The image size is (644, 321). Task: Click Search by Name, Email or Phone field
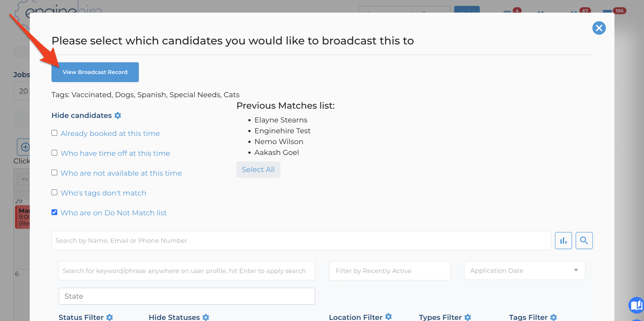(x=301, y=240)
